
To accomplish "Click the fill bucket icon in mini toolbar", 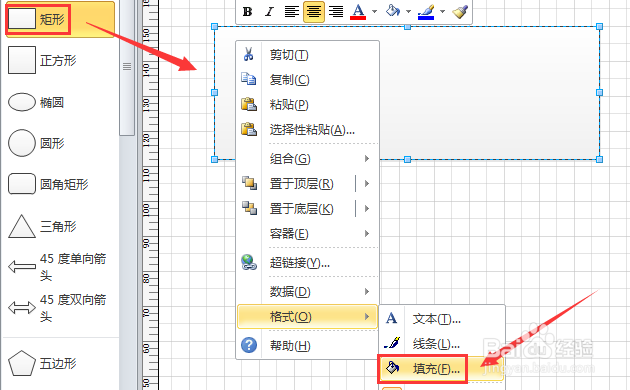I will (393, 11).
